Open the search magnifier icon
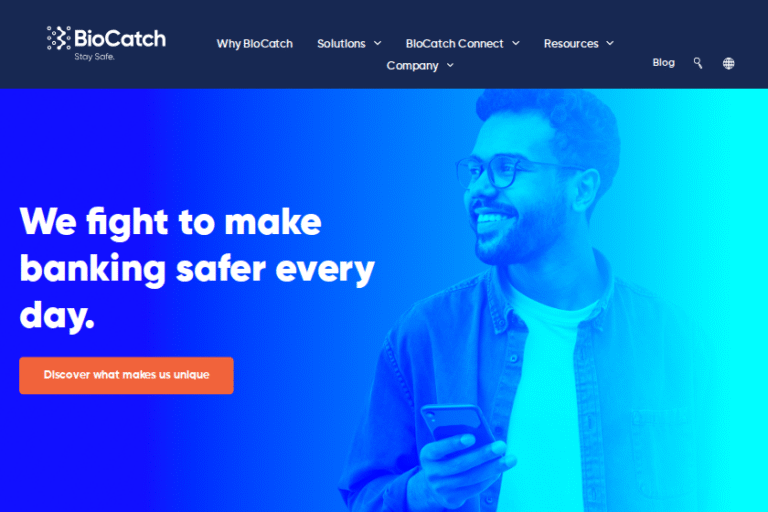The width and height of the screenshot is (768, 512). pos(698,63)
